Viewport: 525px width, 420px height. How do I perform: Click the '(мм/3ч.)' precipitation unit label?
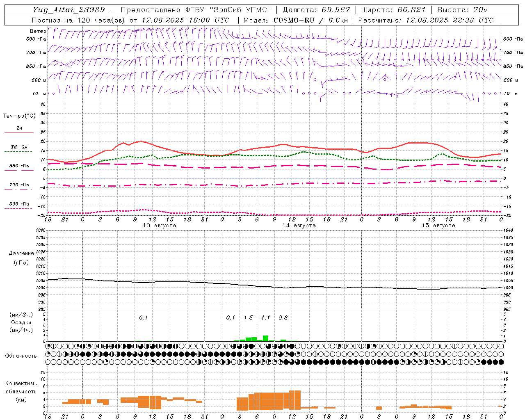click(21, 315)
